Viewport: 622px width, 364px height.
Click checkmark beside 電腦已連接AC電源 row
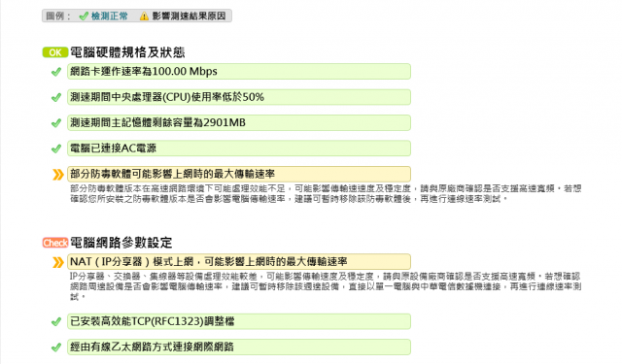(x=56, y=149)
